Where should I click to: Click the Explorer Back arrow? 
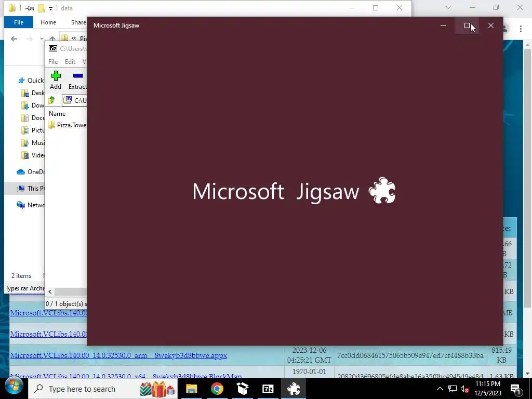coord(14,38)
